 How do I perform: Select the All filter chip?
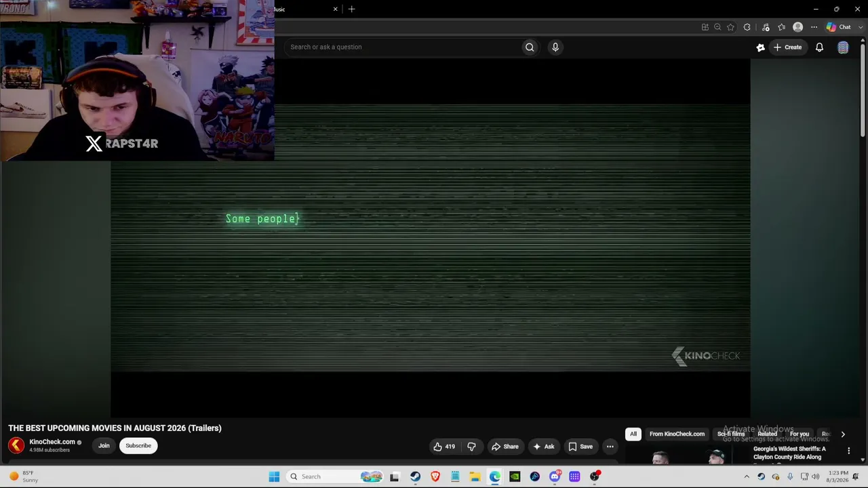633,434
